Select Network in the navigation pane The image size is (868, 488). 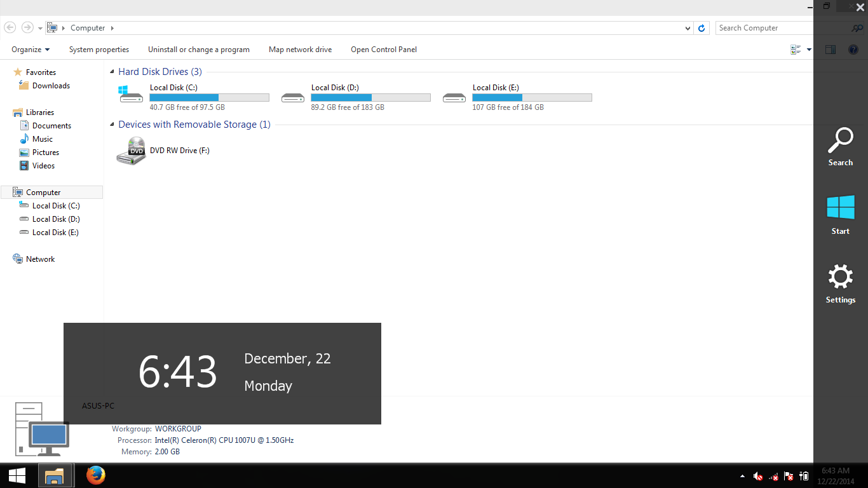coord(40,259)
